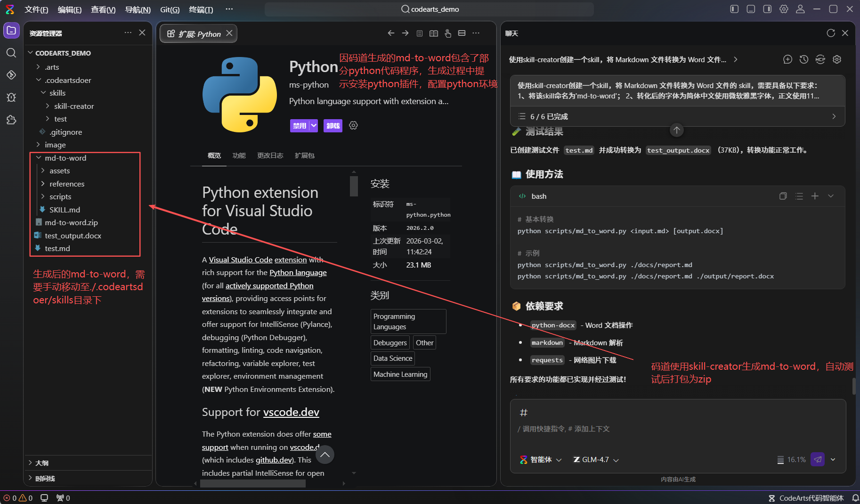Click the Machine Learning category tag

click(x=400, y=374)
